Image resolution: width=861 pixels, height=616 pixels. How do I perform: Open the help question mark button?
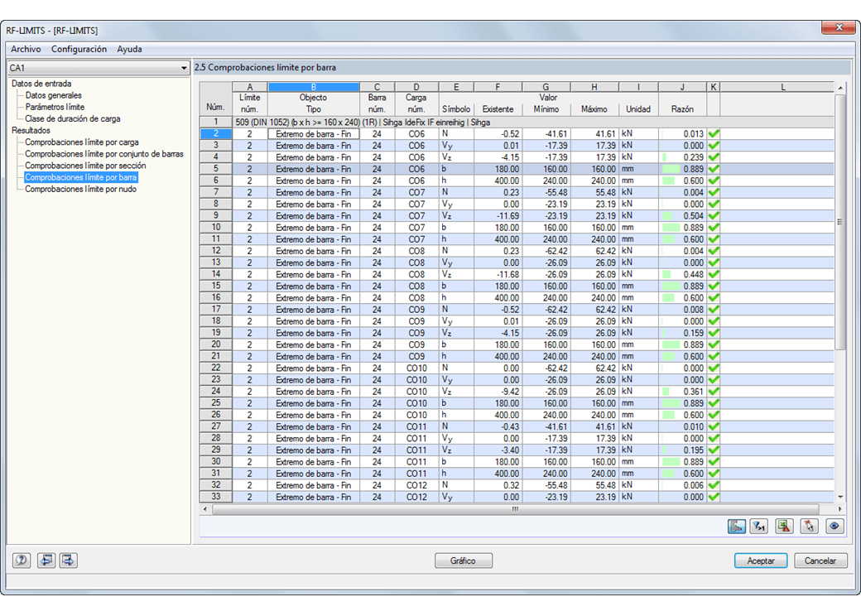(22, 560)
